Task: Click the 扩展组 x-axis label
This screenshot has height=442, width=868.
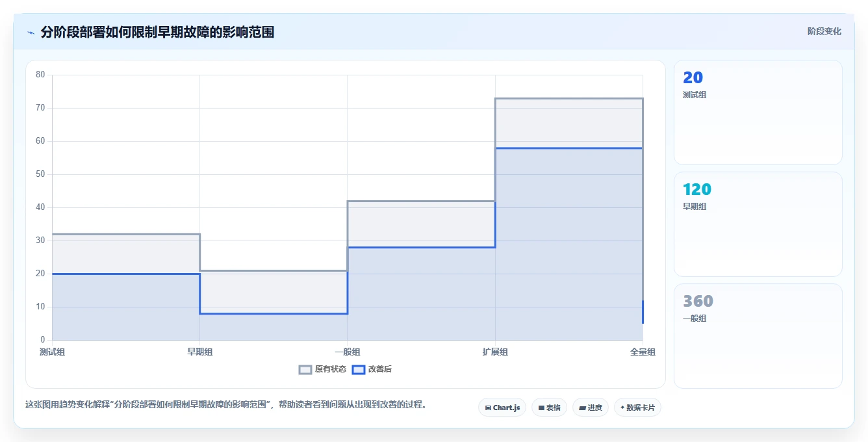Action: (495, 352)
